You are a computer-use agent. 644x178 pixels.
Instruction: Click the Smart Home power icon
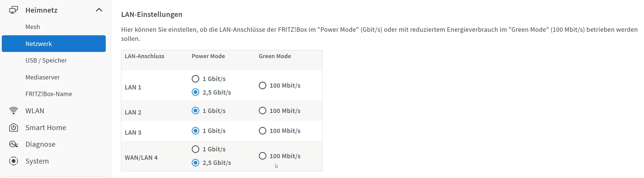(x=14, y=128)
